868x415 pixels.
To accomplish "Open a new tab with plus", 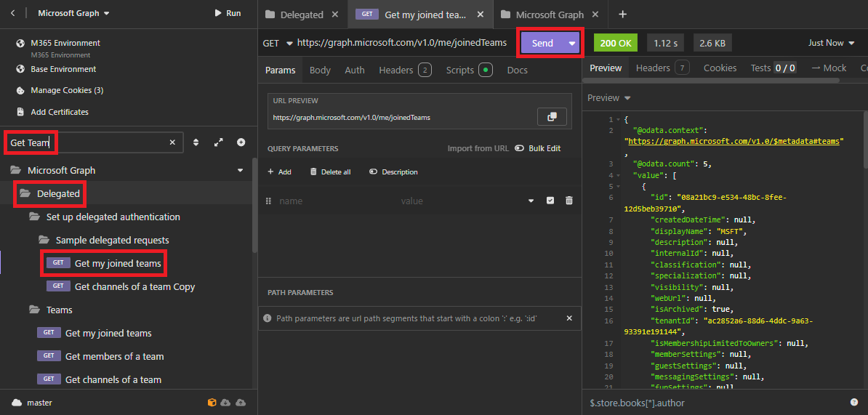I will pyautogui.click(x=623, y=15).
